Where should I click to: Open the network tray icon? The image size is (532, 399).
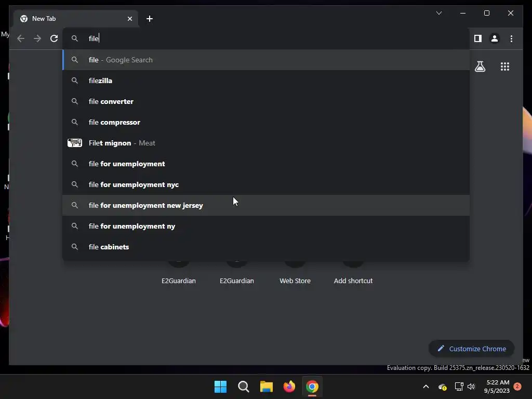click(x=459, y=387)
